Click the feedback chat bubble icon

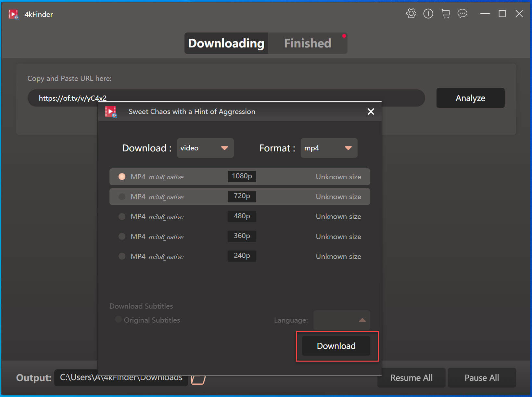[462, 14]
